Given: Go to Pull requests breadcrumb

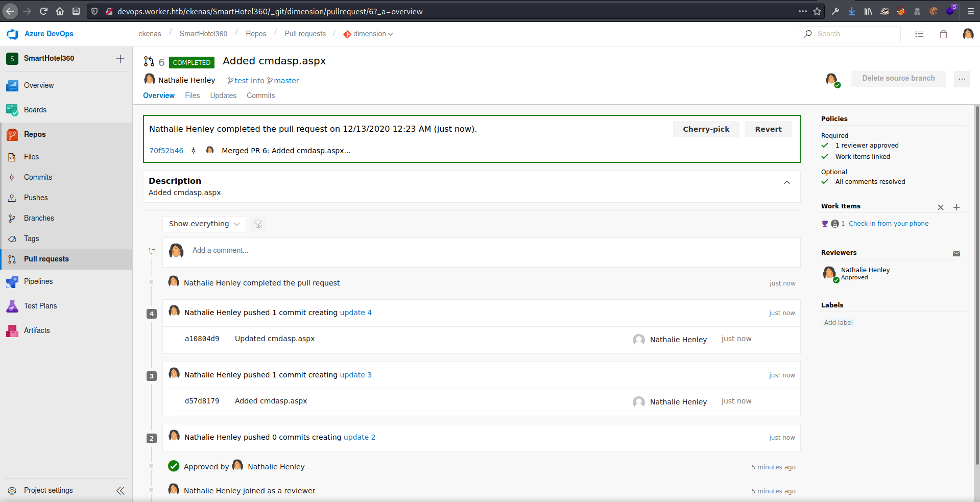Looking at the screenshot, I should (x=305, y=34).
